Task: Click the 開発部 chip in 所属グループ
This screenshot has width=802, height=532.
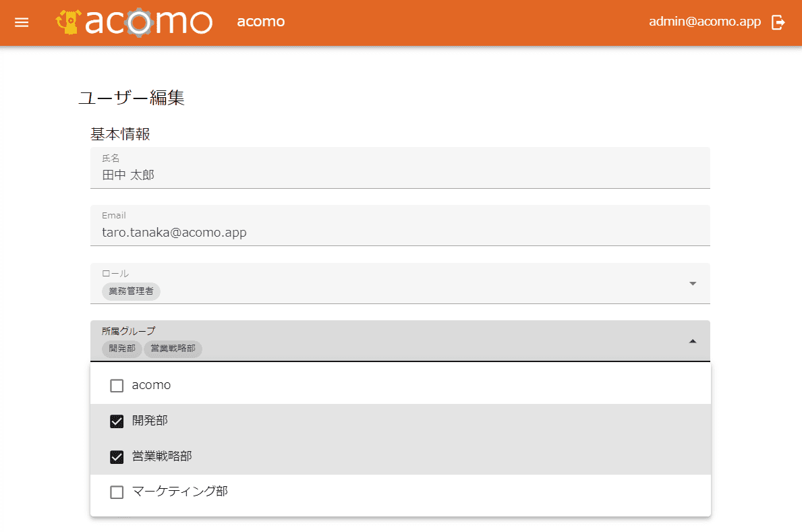Action: click(x=122, y=349)
